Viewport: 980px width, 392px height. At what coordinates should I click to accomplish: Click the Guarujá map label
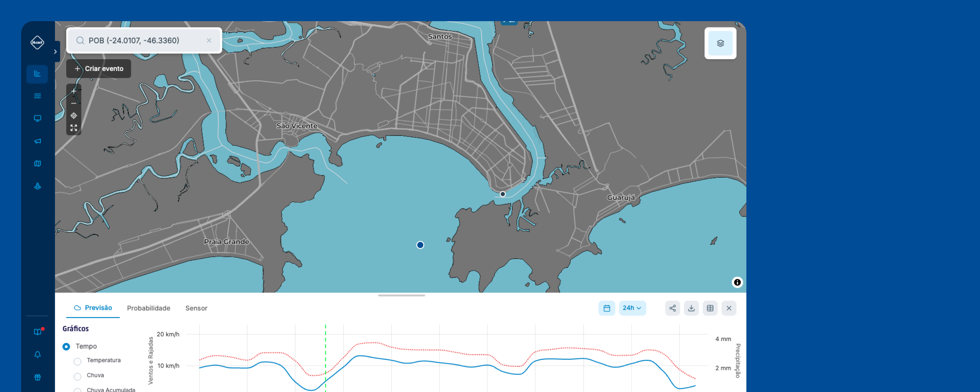pos(621,198)
